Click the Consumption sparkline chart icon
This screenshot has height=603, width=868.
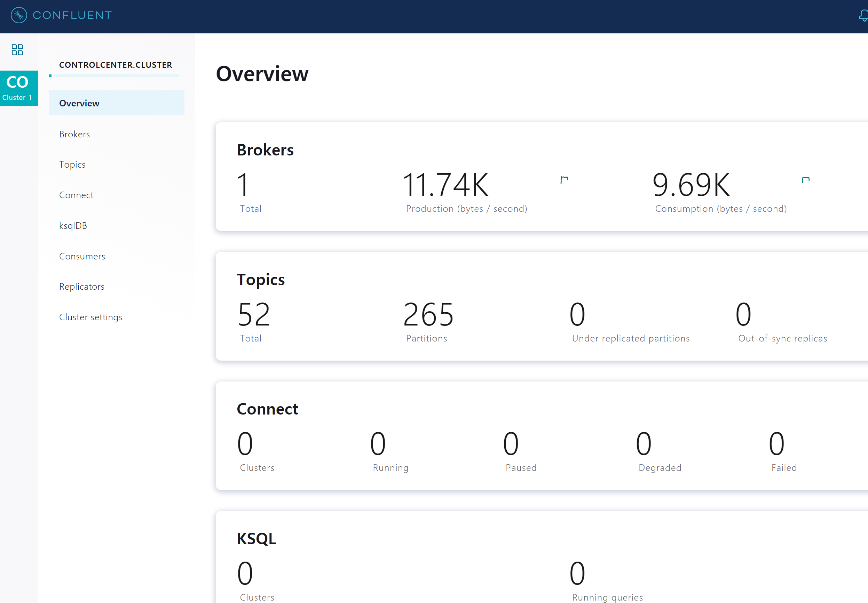point(805,180)
